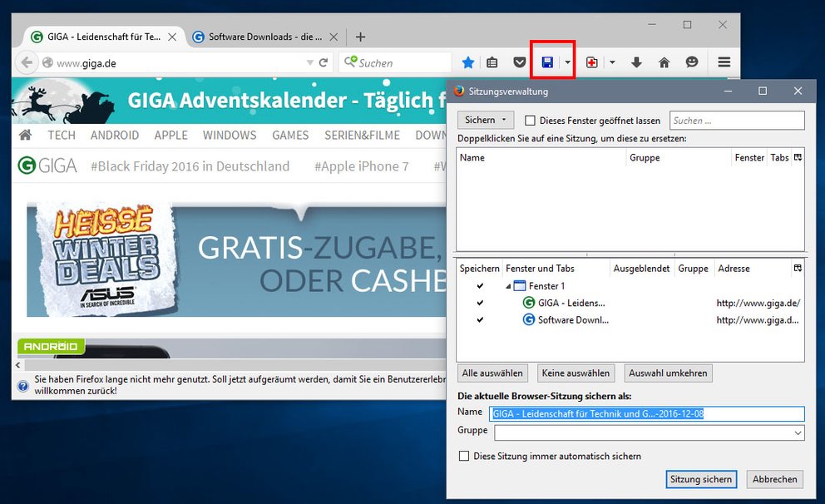The height and width of the screenshot is (504, 825).
Task: Bookmark this page with the star icon
Action: pos(468,62)
